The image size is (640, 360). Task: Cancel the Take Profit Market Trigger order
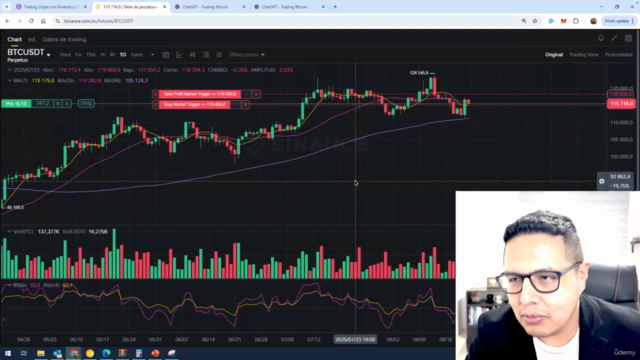(256, 94)
